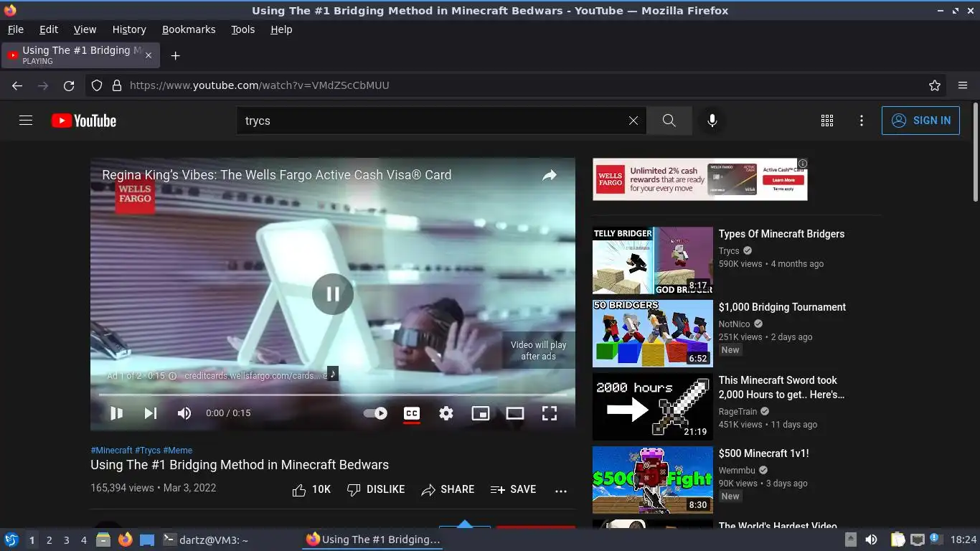Open the YouTube apps grid icon
This screenshot has width=980, height=551.
click(827, 121)
